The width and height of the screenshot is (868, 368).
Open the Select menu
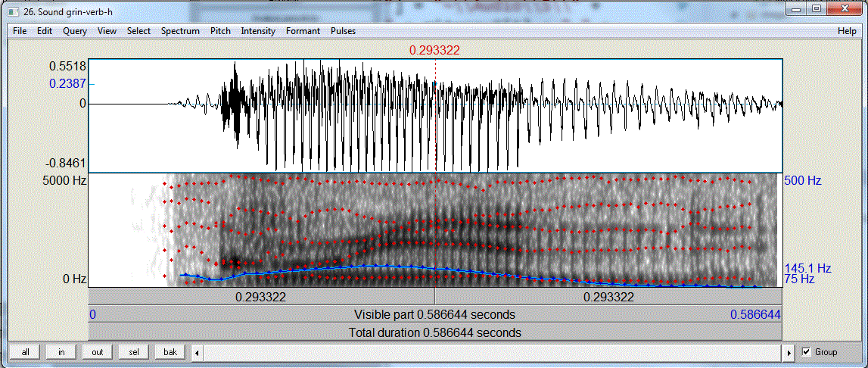point(138,31)
